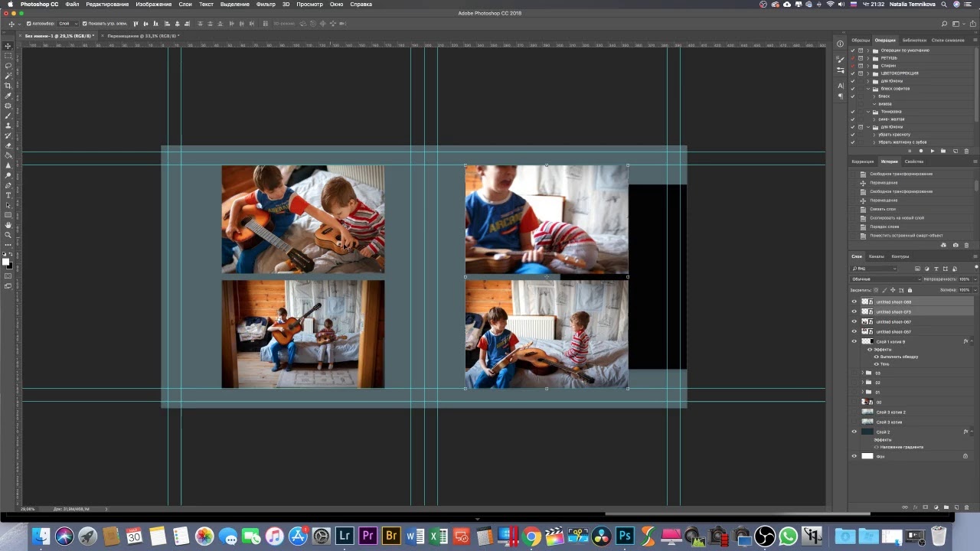Switch to Свойства tab
The width and height of the screenshot is (980, 551).
click(914, 161)
